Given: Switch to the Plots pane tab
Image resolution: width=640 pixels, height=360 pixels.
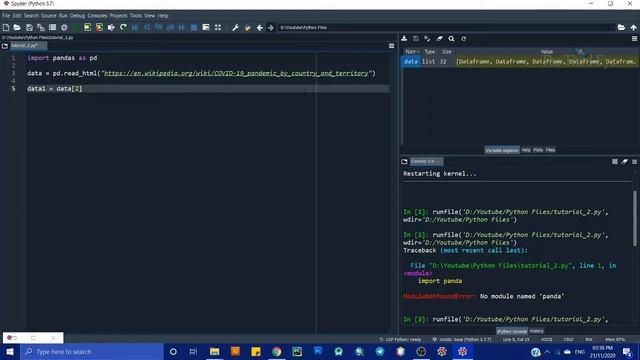Looking at the screenshot, I should point(538,150).
